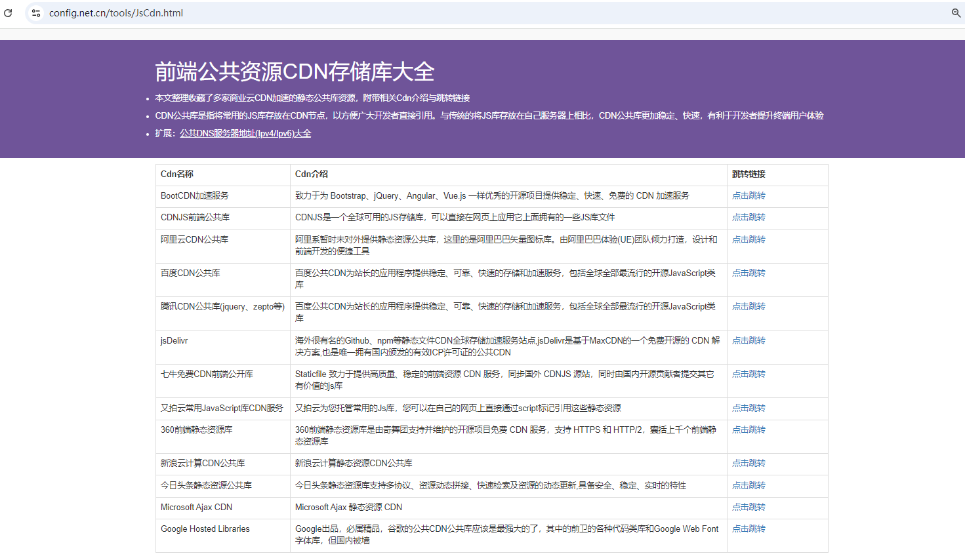Select the 百度CDN公共库 name cell
Screen dimensions: 965x560
(223, 279)
